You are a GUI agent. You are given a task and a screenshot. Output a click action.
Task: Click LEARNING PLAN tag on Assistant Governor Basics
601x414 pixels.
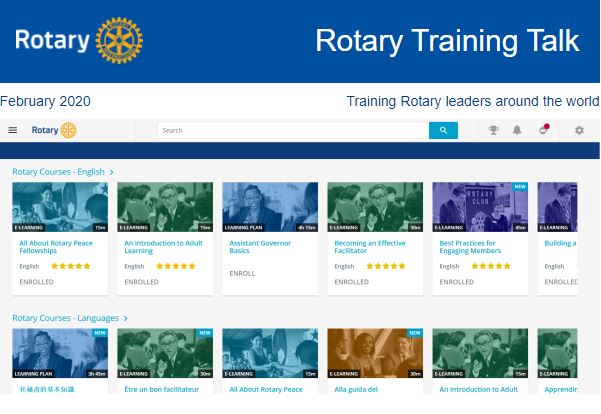point(244,228)
